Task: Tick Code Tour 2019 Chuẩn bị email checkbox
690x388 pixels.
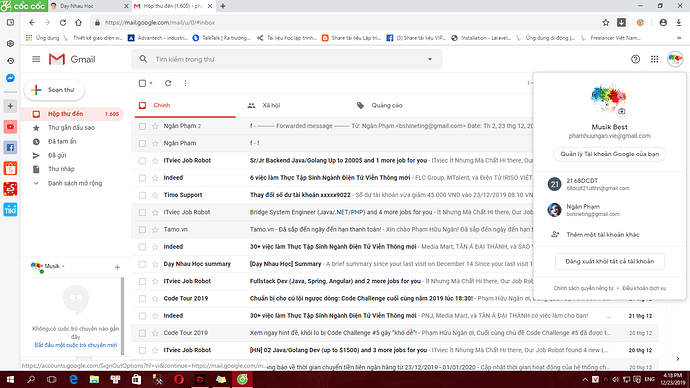Action: click(142, 298)
